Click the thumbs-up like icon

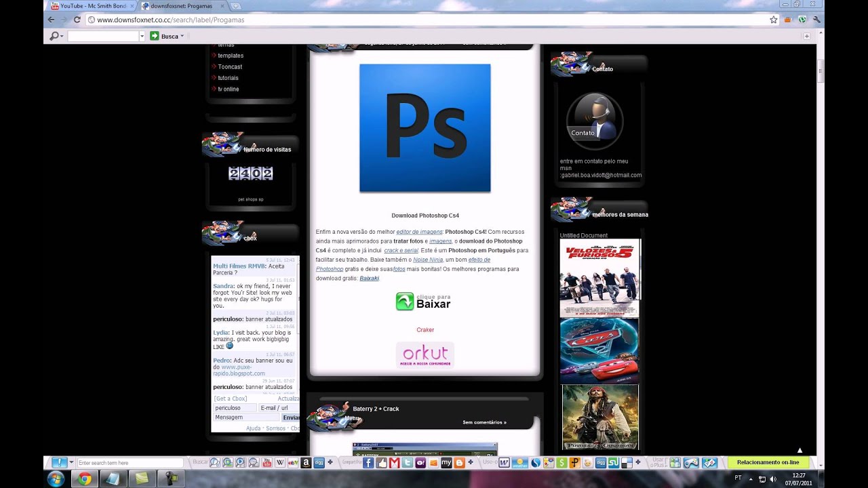click(x=381, y=463)
